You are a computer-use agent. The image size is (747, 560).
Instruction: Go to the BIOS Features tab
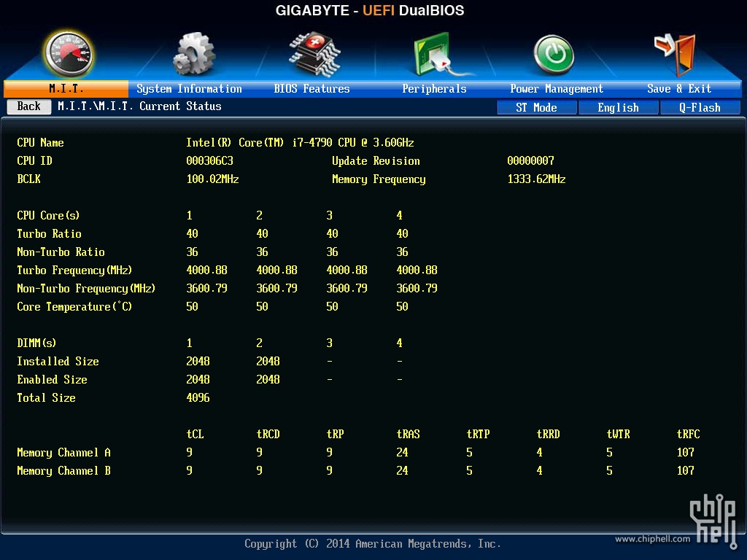(311, 88)
